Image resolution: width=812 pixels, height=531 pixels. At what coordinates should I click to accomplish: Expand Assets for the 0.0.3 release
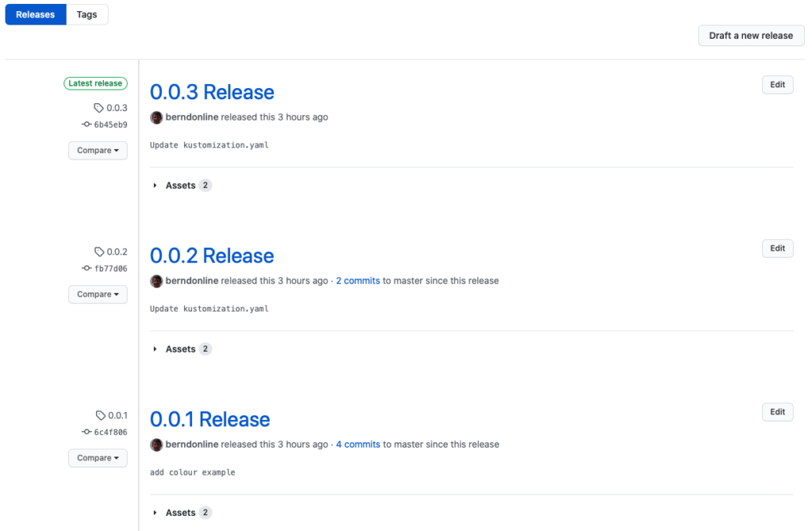(x=181, y=185)
